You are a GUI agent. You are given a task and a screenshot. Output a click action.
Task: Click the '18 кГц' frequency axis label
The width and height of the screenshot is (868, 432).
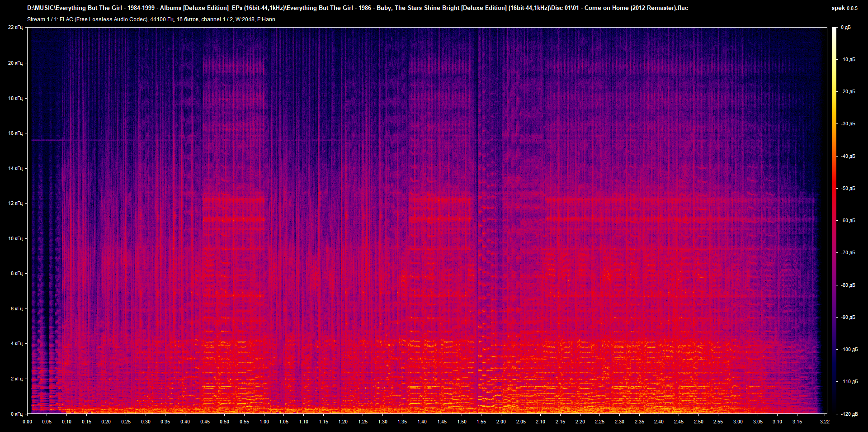click(x=15, y=98)
